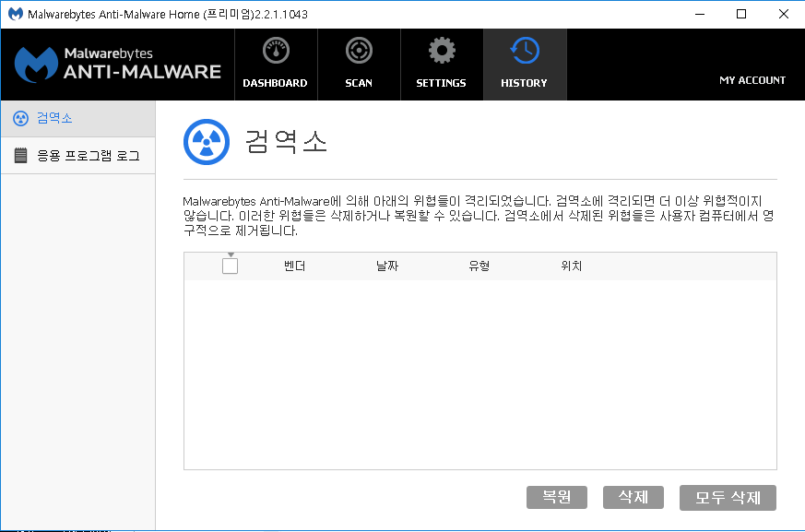Sort by 벤더 column header

(x=295, y=266)
